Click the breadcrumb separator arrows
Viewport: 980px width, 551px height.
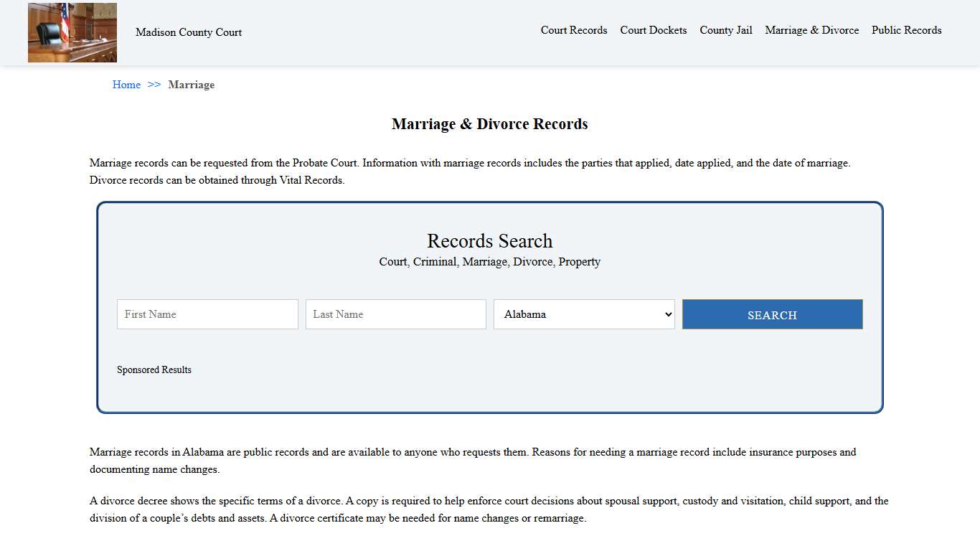coord(153,85)
